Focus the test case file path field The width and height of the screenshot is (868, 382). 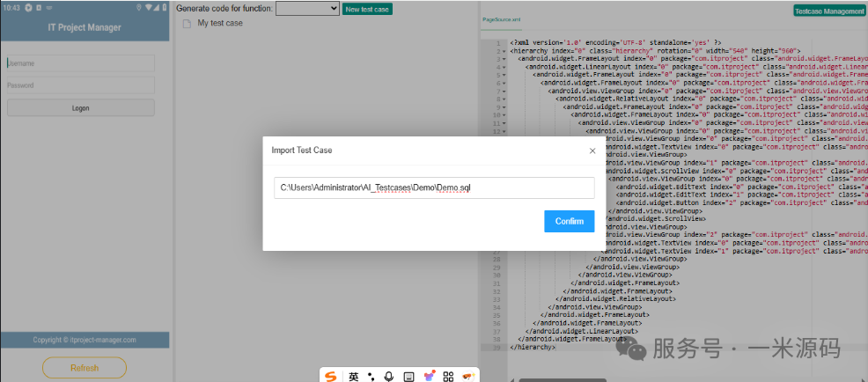[x=434, y=187]
